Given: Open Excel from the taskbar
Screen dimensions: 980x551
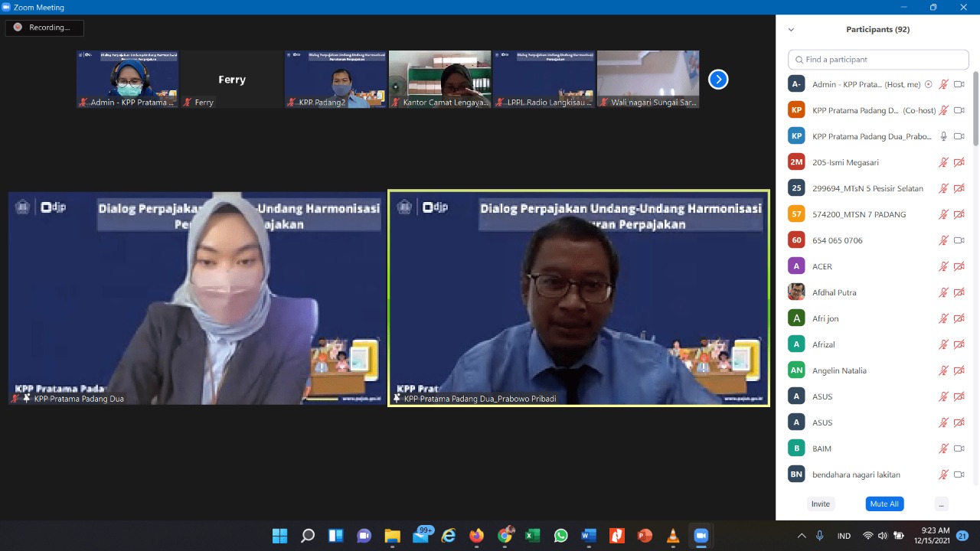Looking at the screenshot, I should [x=532, y=536].
